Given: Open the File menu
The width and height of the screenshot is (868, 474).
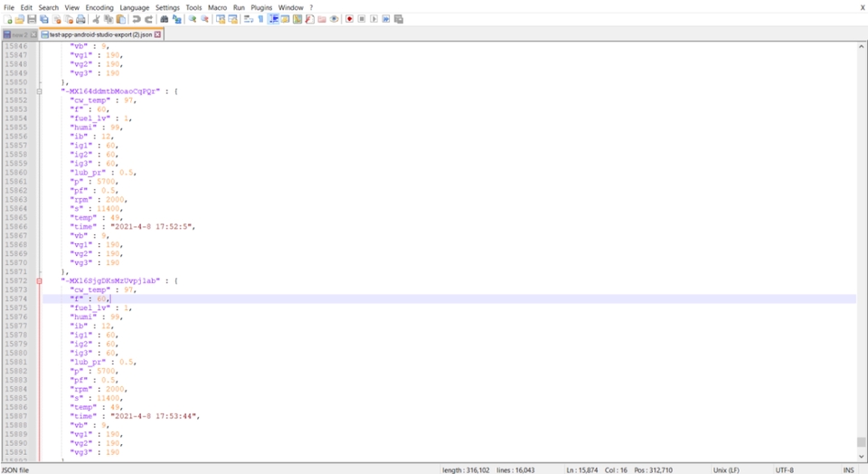Looking at the screenshot, I should point(9,7).
